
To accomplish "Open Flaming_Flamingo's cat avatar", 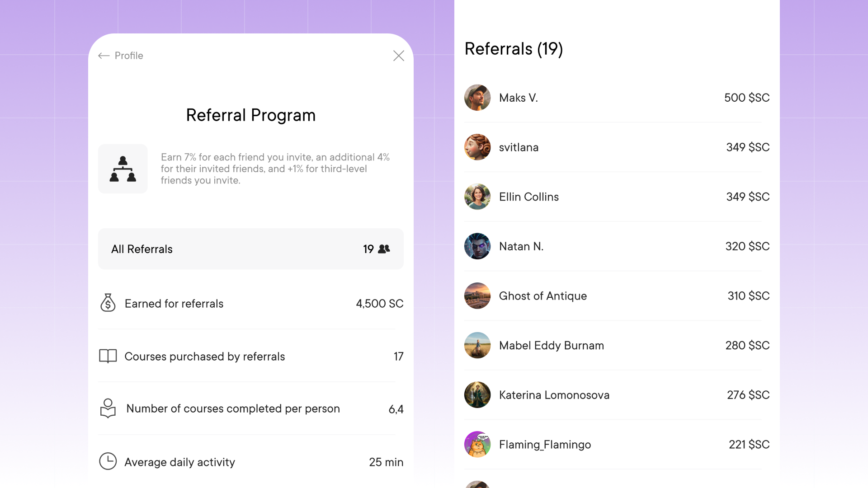I will pyautogui.click(x=477, y=445).
